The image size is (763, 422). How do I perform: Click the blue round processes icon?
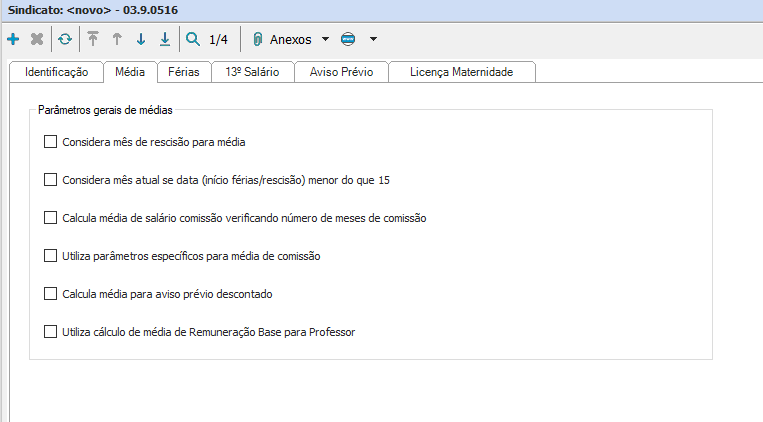pyautogui.click(x=348, y=40)
